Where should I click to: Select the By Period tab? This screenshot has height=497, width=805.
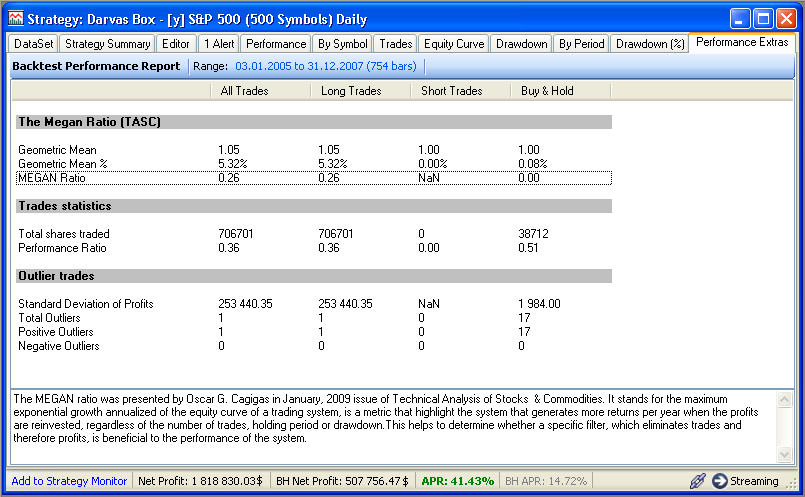pyautogui.click(x=581, y=44)
